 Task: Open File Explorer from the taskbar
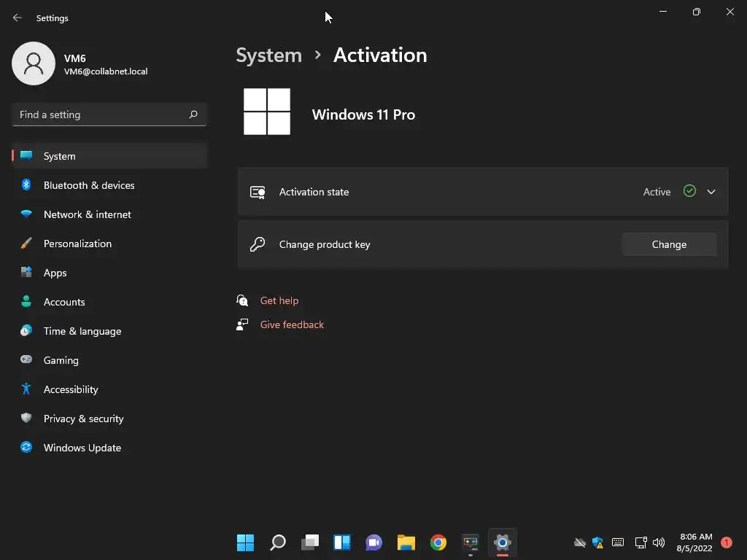pos(406,542)
